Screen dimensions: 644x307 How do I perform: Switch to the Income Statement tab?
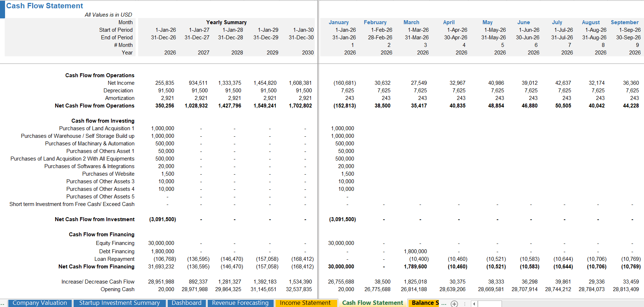(305, 303)
